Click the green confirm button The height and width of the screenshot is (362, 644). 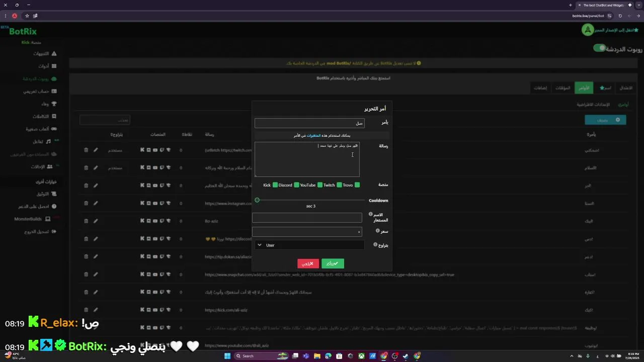click(333, 263)
